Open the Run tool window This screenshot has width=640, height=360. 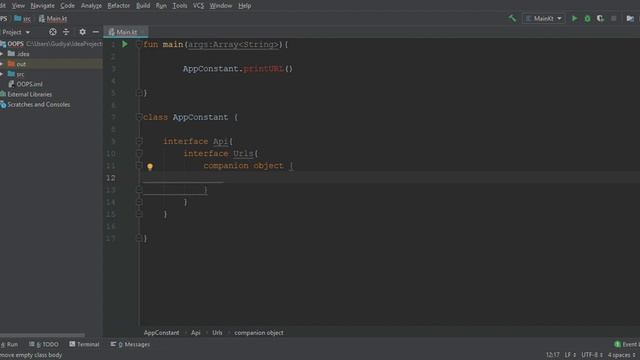coord(9,344)
